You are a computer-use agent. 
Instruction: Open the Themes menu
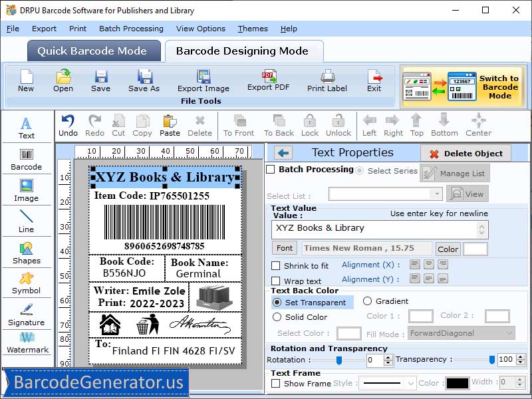coord(253,29)
